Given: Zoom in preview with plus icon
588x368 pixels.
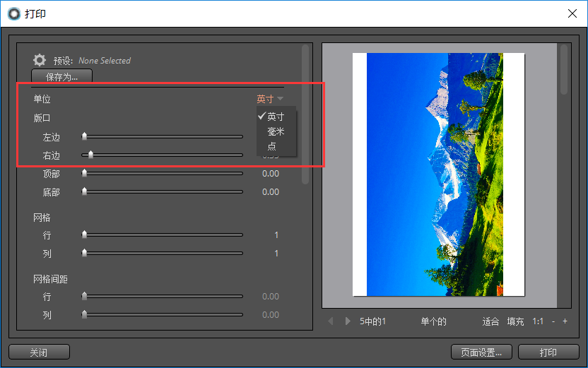Looking at the screenshot, I should (565, 321).
